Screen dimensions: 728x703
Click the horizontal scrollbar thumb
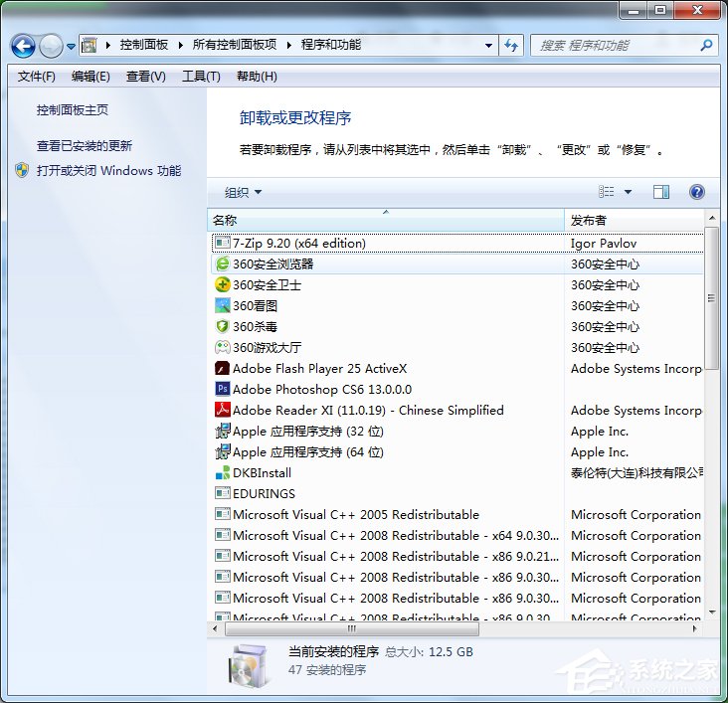pos(350,628)
